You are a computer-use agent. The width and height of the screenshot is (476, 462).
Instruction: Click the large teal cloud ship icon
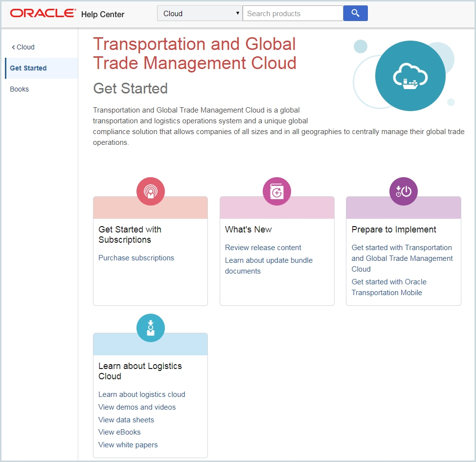click(410, 76)
